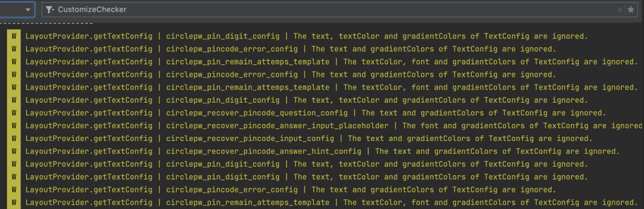Select the circlepw_recover_pincode_input_config log line
This screenshot has height=209, width=644.
(309, 138)
